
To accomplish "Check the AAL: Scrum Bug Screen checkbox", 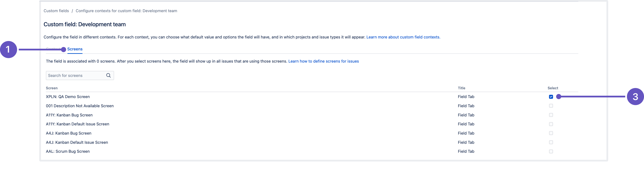I will pyautogui.click(x=551, y=151).
